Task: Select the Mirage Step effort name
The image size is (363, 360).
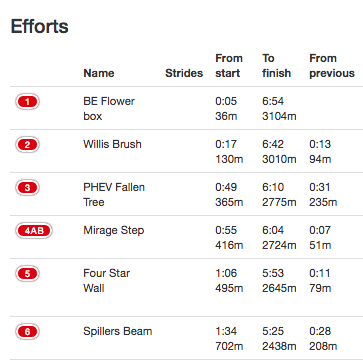Action: pos(114,230)
